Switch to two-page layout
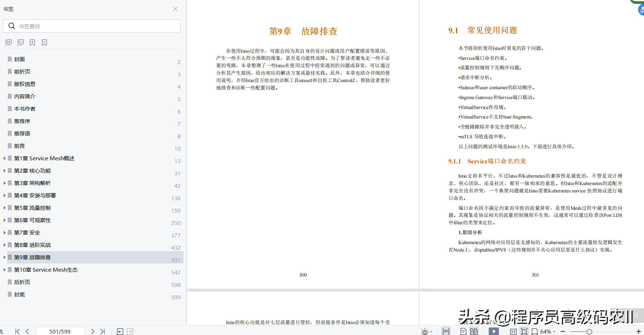Image resolution: width=644 pixels, height=335 pixels. click(474, 331)
